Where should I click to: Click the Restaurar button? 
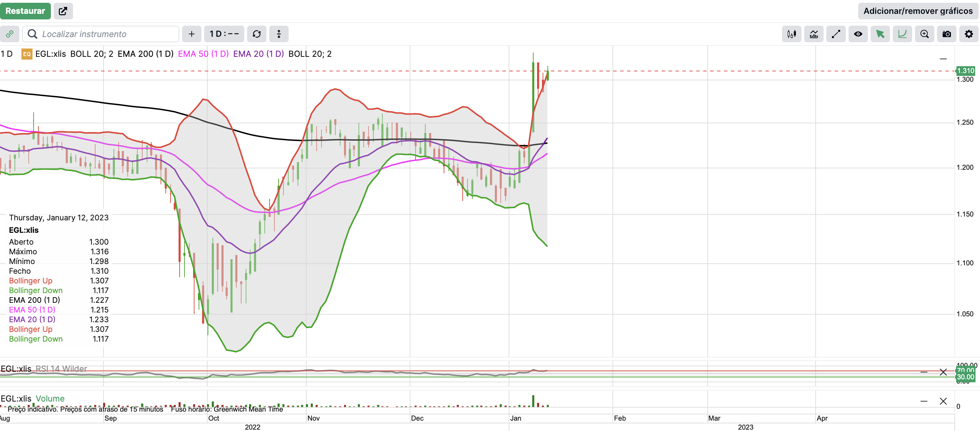(25, 11)
